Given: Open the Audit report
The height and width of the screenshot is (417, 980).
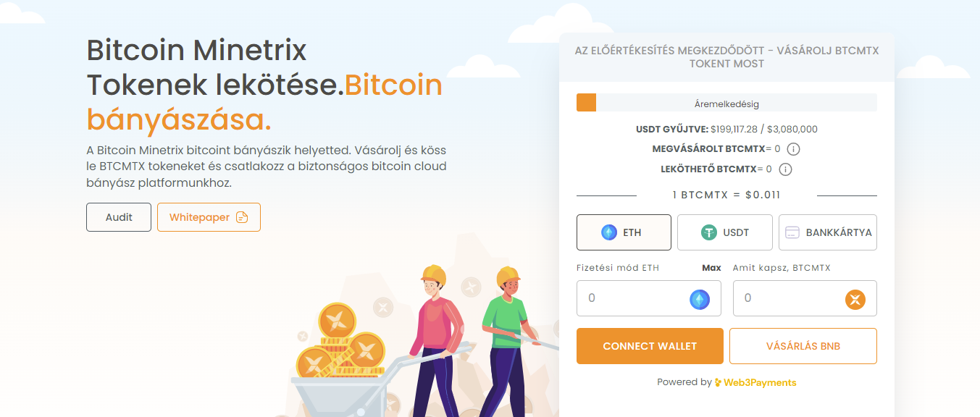Looking at the screenshot, I should [x=119, y=217].
